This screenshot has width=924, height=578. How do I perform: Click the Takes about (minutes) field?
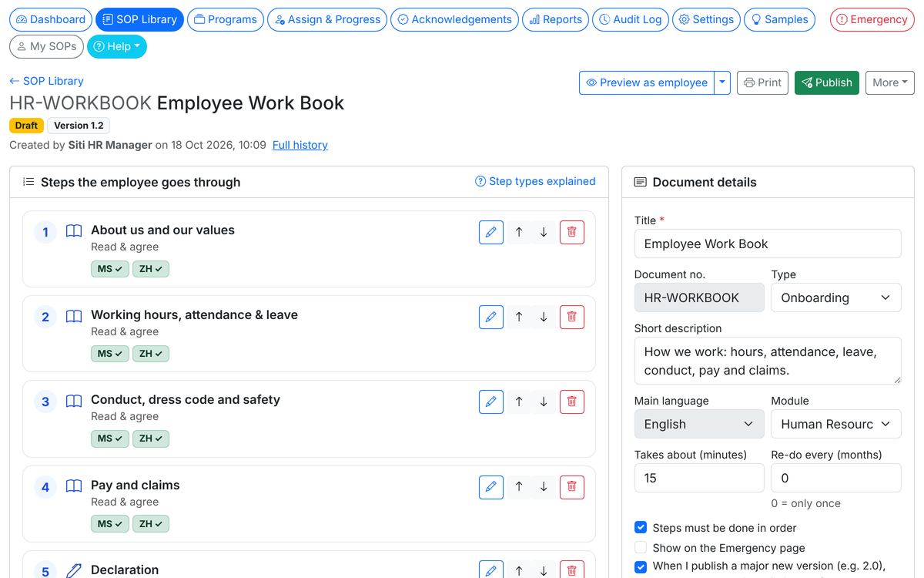(699, 478)
